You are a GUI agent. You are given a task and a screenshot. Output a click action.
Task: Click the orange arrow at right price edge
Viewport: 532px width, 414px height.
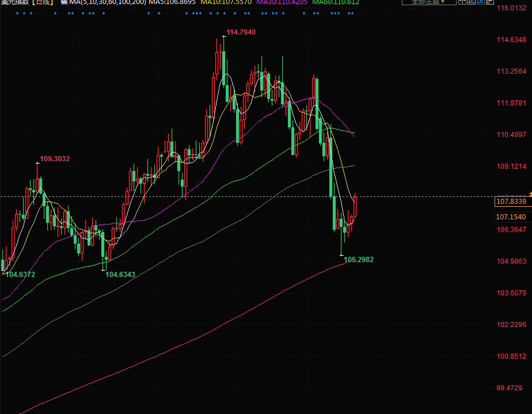pos(530,197)
